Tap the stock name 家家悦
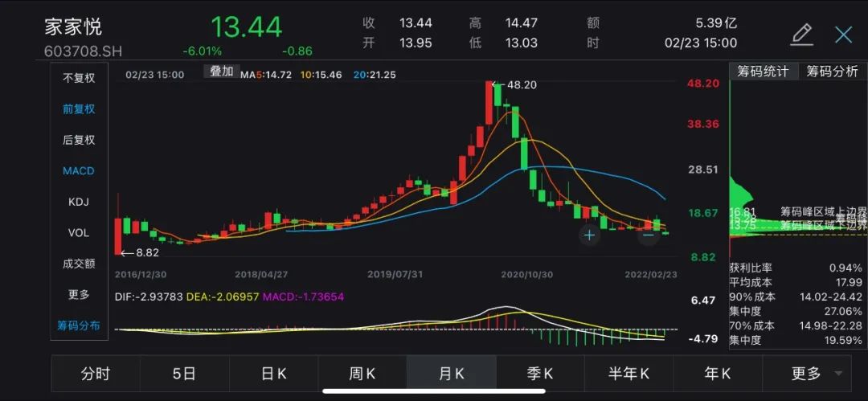 click(74, 27)
